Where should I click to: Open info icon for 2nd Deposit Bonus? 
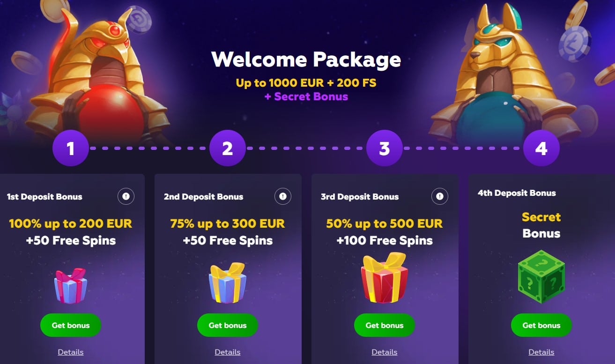click(x=283, y=196)
